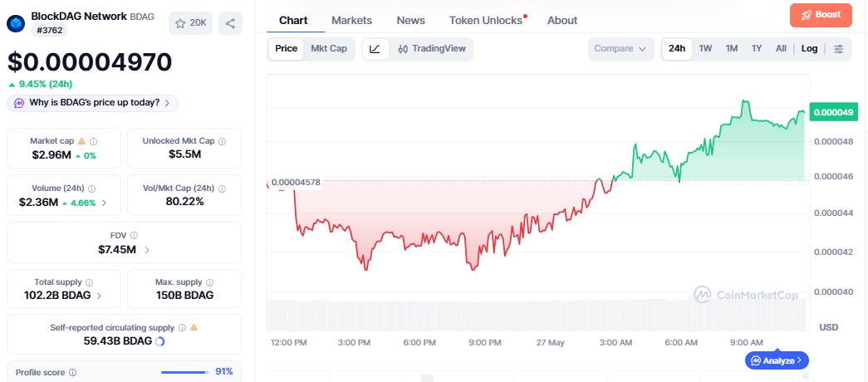Viewport: 868px width, 382px height.
Task: Enable Log scale on chart
Action: (809, 49)
